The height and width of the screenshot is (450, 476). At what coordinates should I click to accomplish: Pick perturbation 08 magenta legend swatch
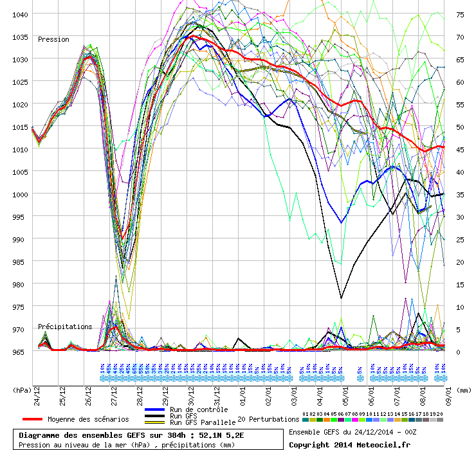(355, 420)
